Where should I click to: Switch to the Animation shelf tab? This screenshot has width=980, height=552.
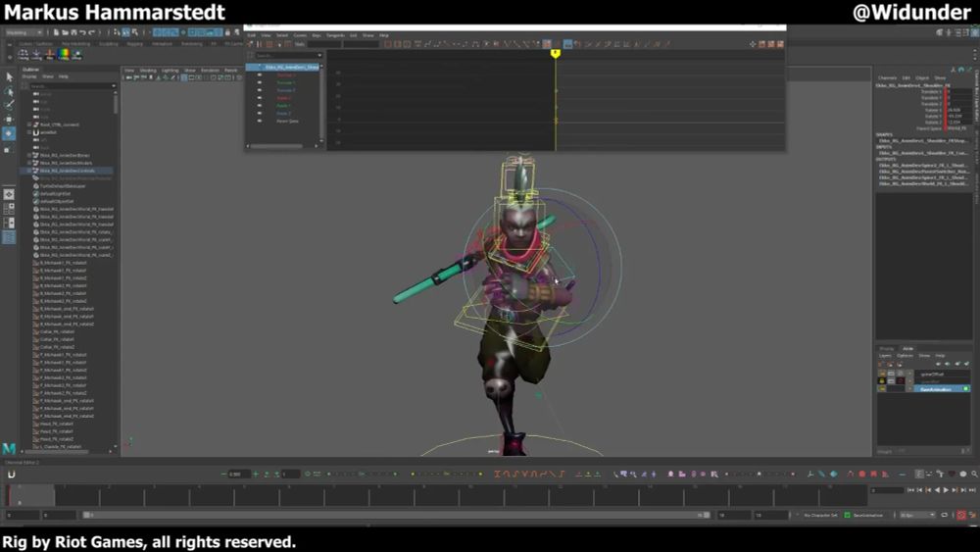pos(162,44)
